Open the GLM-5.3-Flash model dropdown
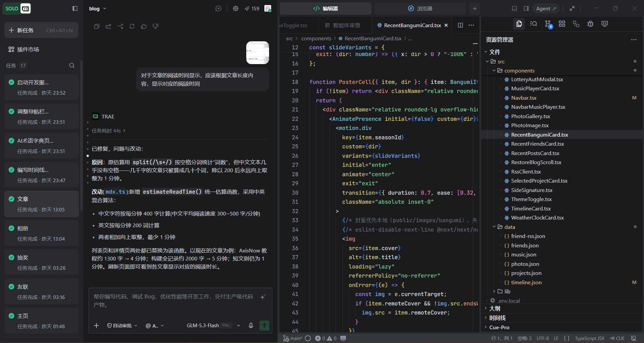The width and height of the screenshot is (644, 343). tap(214, 326)
